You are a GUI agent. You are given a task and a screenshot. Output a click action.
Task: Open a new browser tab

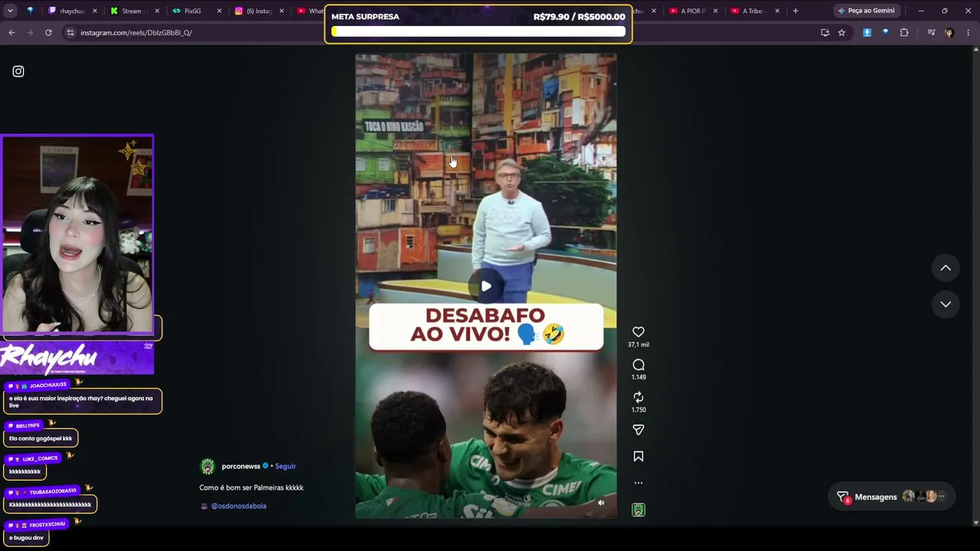[x=795, y=11]
